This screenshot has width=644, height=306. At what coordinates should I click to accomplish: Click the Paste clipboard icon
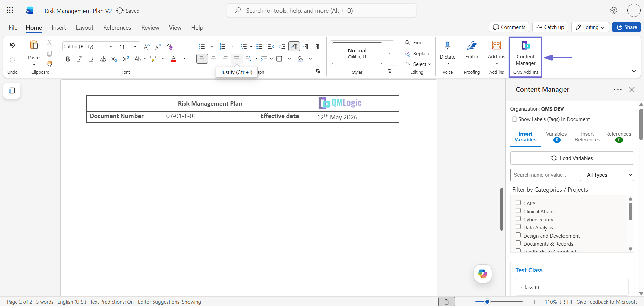[34, 45]
